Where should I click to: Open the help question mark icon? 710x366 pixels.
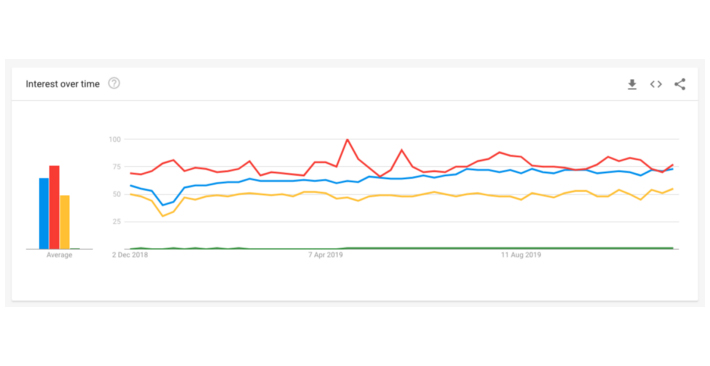(x=114, y=83)
